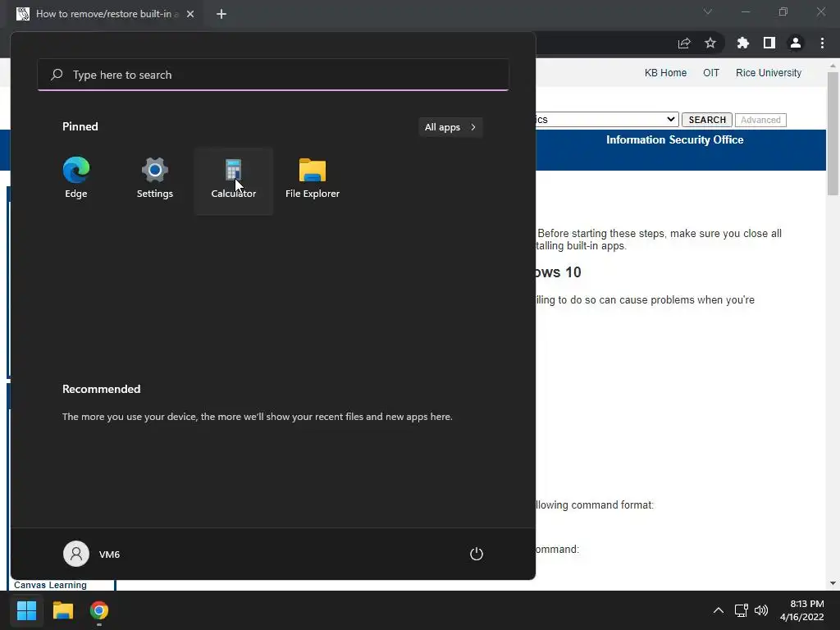Screen dimensions: 840x630
Task: Open the pinned Edge app
Action: pyautogui.click(x=76, y=180)
